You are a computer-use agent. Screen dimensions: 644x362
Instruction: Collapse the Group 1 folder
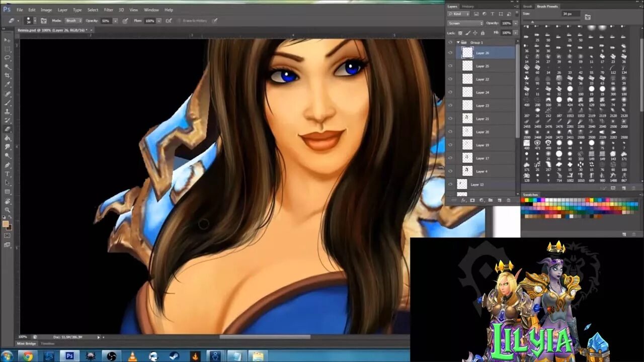point(458,42)
